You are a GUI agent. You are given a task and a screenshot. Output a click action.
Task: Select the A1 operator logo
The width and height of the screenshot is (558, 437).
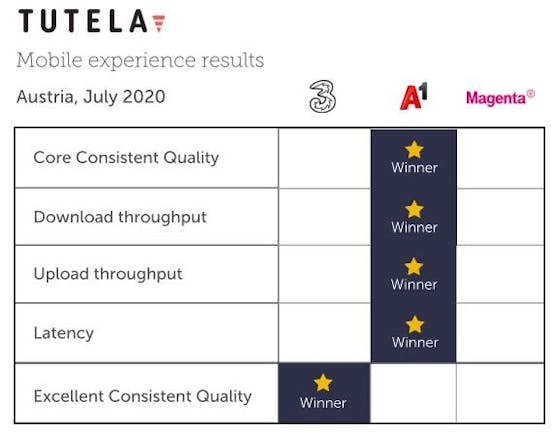pyautogui.click(x=414, y=96)
